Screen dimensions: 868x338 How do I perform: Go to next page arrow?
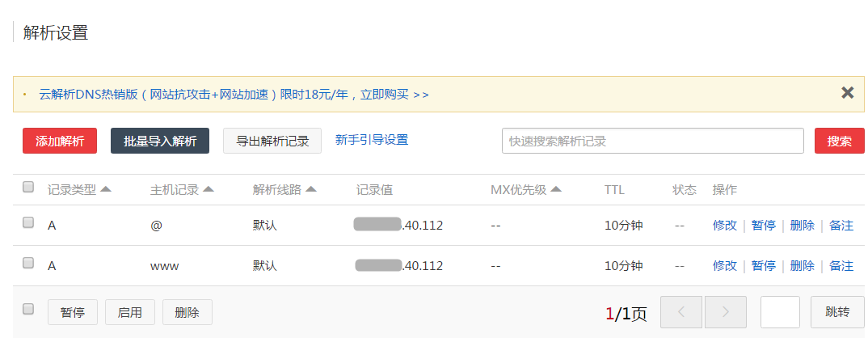[x=725, y=312]
